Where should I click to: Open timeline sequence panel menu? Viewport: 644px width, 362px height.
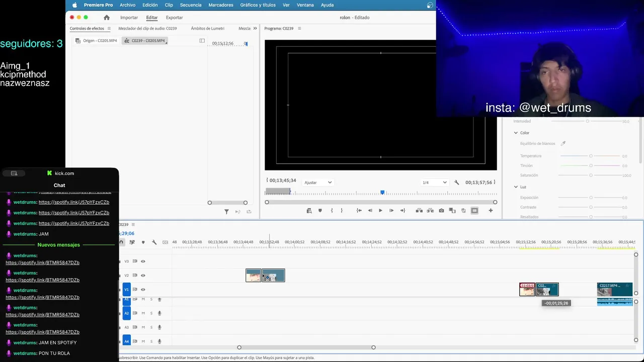(x=133, y=225)
